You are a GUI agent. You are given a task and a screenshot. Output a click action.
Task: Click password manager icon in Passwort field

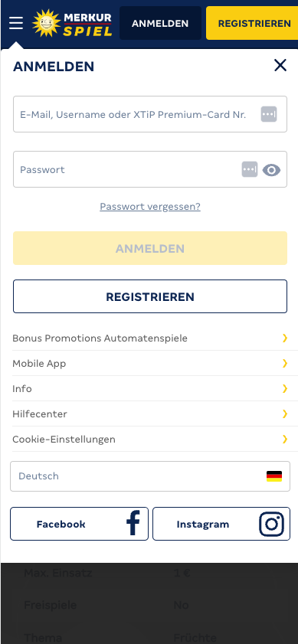click(x=250, y=169)
